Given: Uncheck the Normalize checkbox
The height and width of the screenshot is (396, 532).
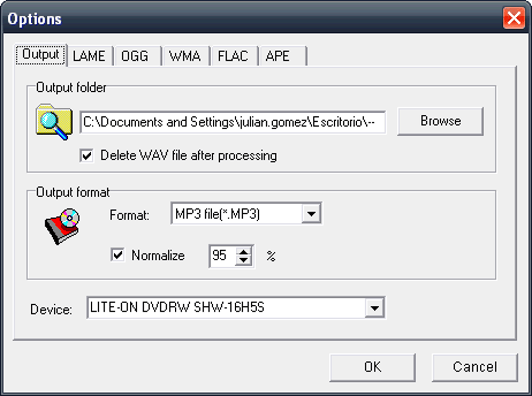Looking at the screenshot, I should [118, 255].
